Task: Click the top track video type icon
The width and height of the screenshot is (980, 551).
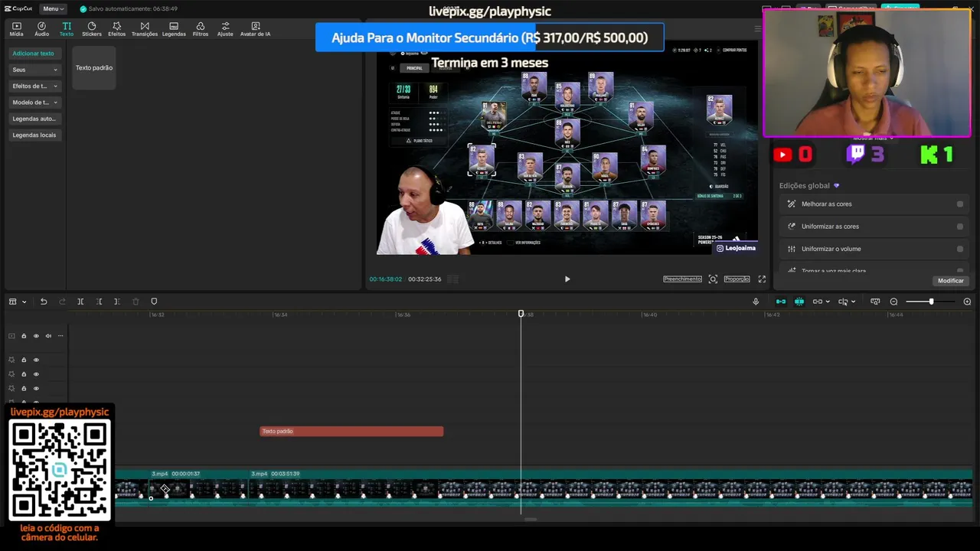Action: click(11, 336)
